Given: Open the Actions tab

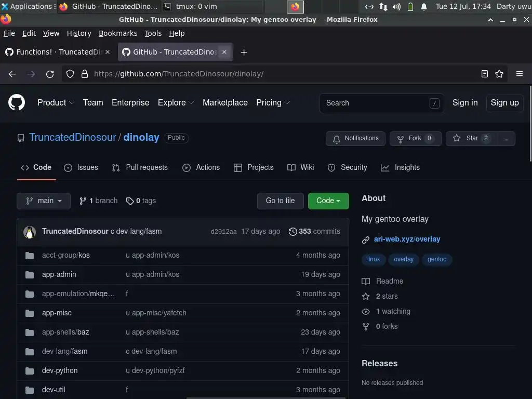Looking at the screenshot, I should point(201,168).
